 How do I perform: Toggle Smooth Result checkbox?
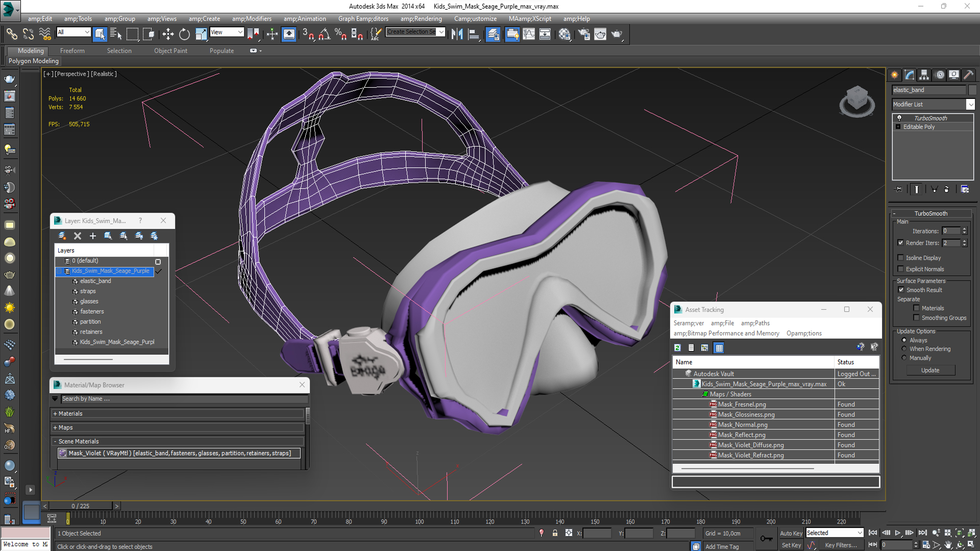point(901,290)
